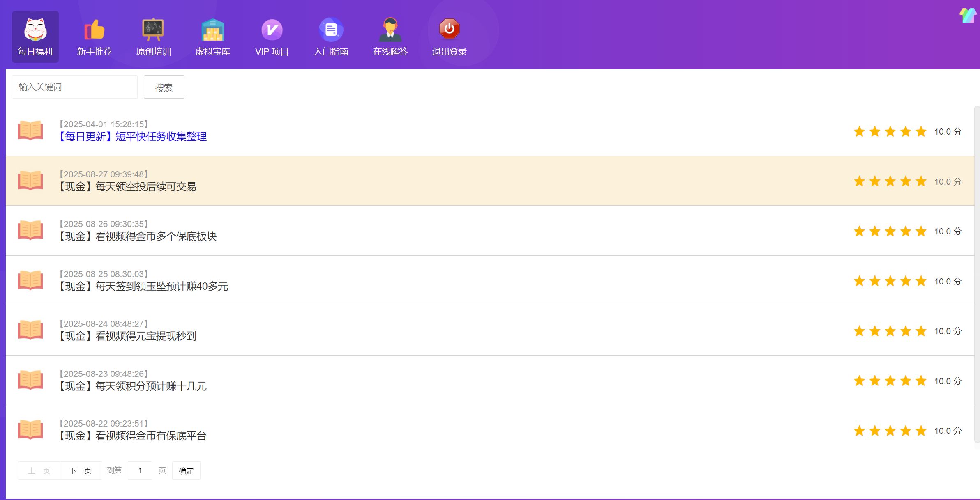980x500 pixels.
Task: Click the VIP 项目 purple badge icon
Action: coord(272,30)
